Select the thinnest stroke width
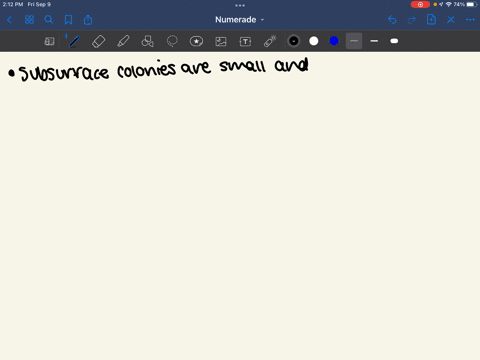480x360 pixels. coord(354,41)
